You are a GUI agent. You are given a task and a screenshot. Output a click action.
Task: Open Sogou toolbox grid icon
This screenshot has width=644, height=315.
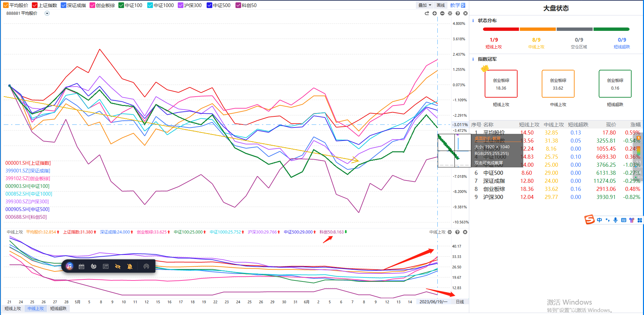point(640,220)
